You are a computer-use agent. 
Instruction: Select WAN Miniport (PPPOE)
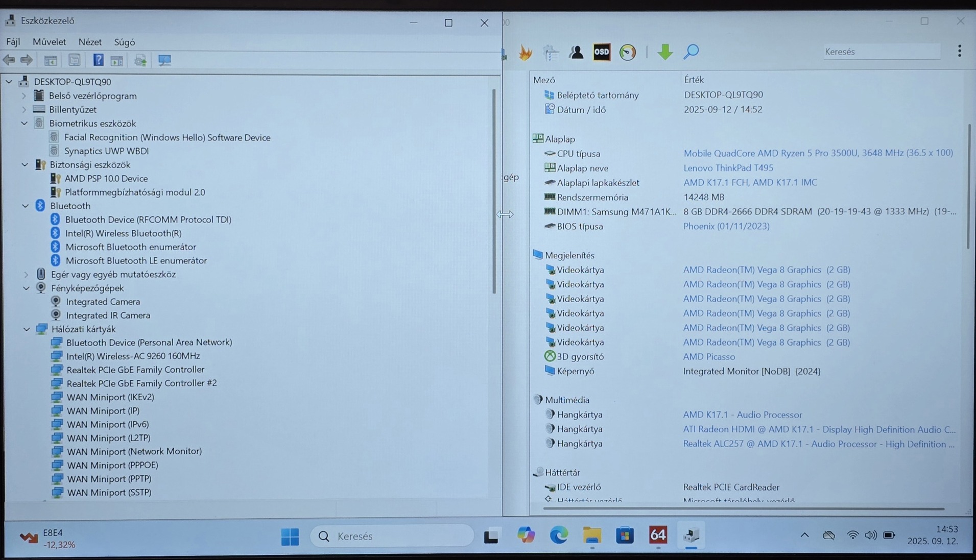point(113,466)
